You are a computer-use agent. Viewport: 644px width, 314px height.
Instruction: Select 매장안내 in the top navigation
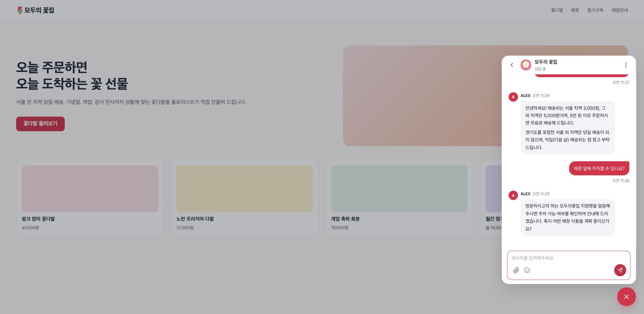coord(620,10)
